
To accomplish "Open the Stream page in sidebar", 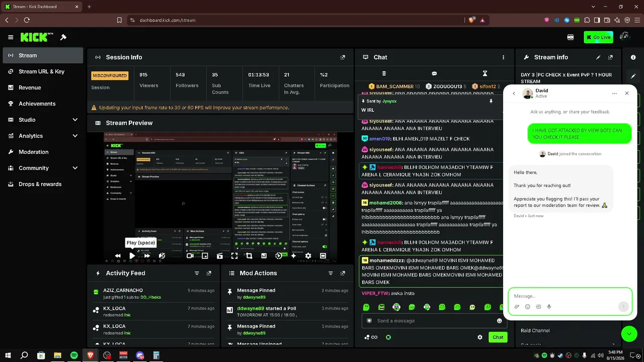I will (x=43, y=55).
